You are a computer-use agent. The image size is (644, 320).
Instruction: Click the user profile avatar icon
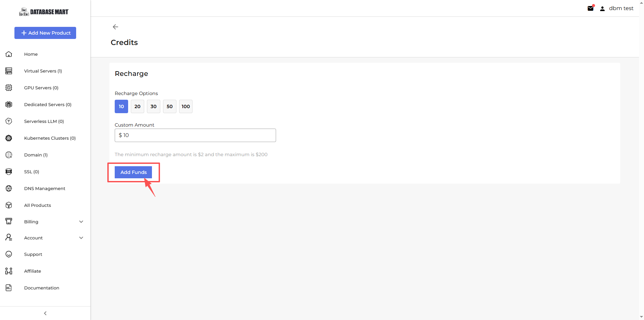pyautogui.click(x=602, y=9)
